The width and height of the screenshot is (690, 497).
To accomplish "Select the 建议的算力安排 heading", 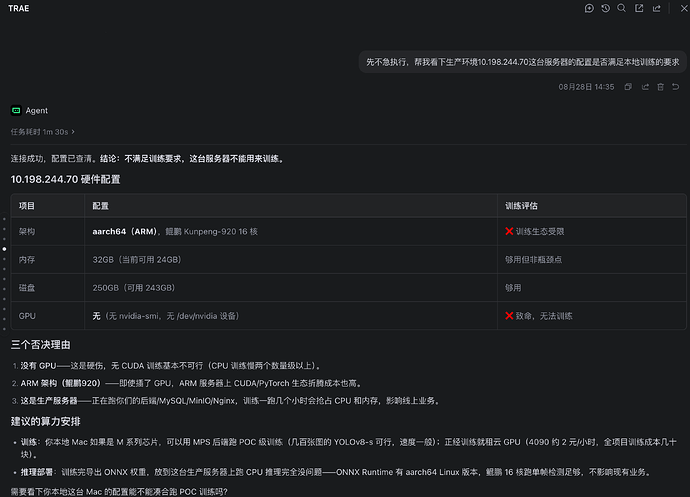I will tap(46, 421).
